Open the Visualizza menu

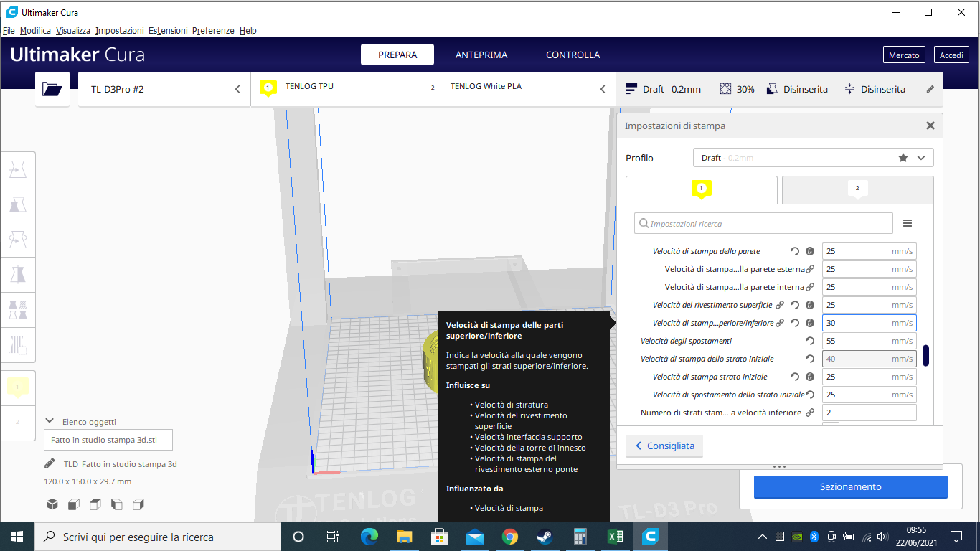[x=73, y=31]
